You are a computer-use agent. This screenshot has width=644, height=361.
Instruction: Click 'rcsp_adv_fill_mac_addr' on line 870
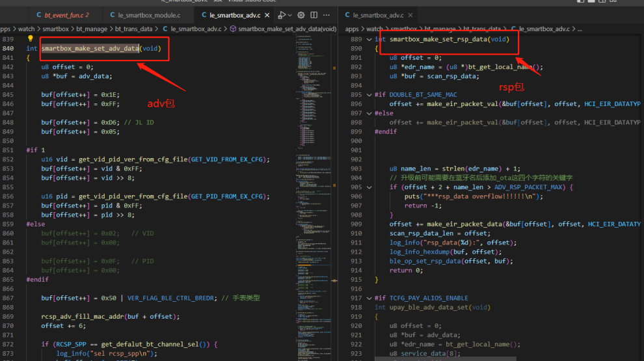(x=82, y=316)
